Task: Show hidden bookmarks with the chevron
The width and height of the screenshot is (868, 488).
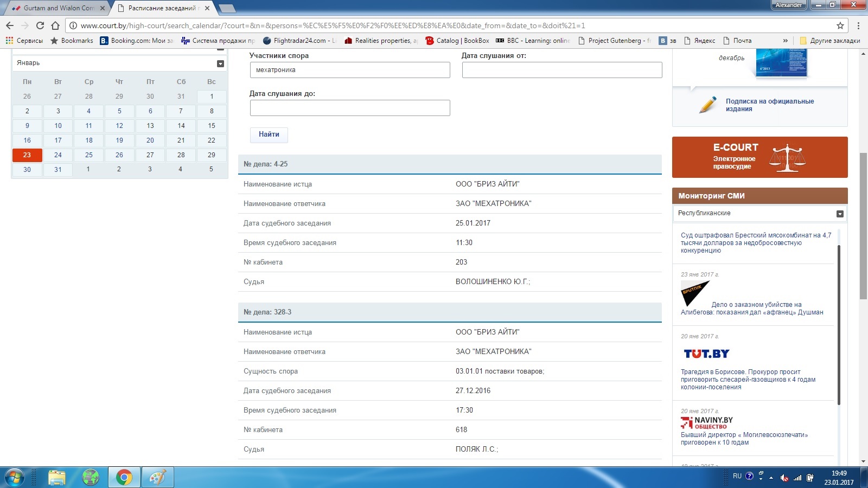Action: tap(785, 41)
